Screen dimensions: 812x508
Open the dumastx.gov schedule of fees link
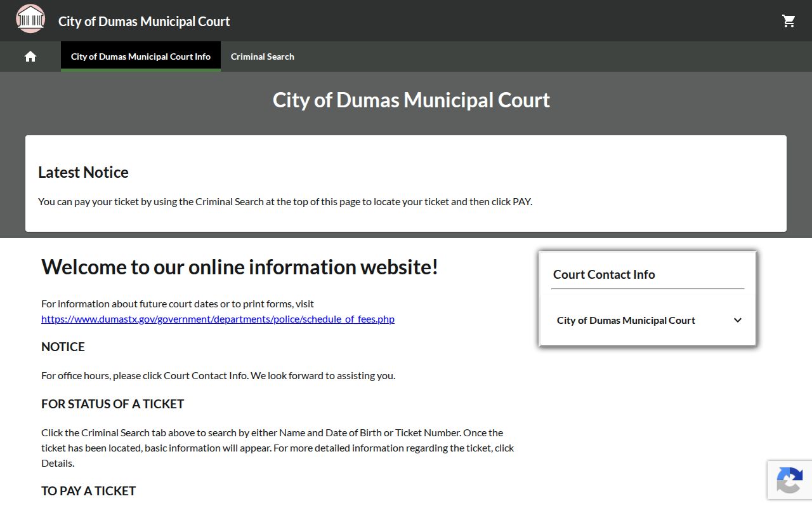[x=218, y=319]
